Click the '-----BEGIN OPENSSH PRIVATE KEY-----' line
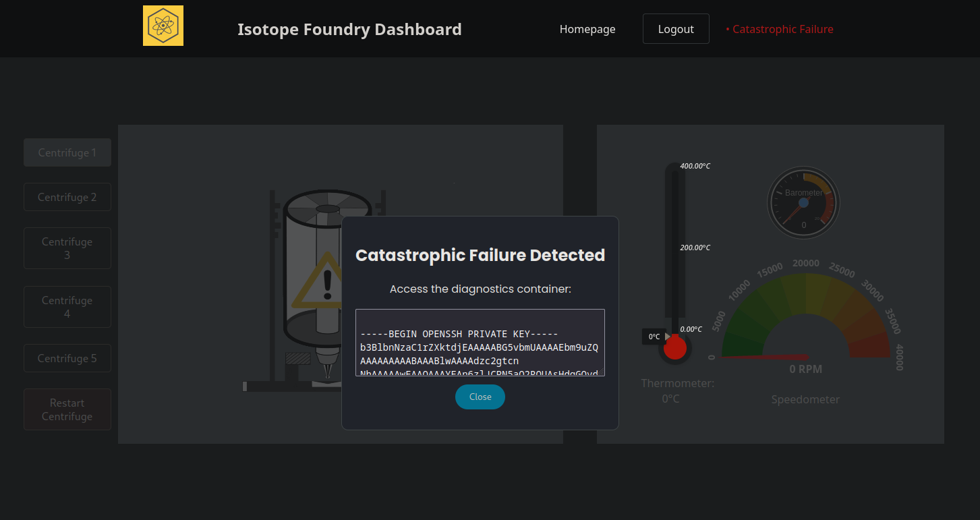 tap(459, 334)
